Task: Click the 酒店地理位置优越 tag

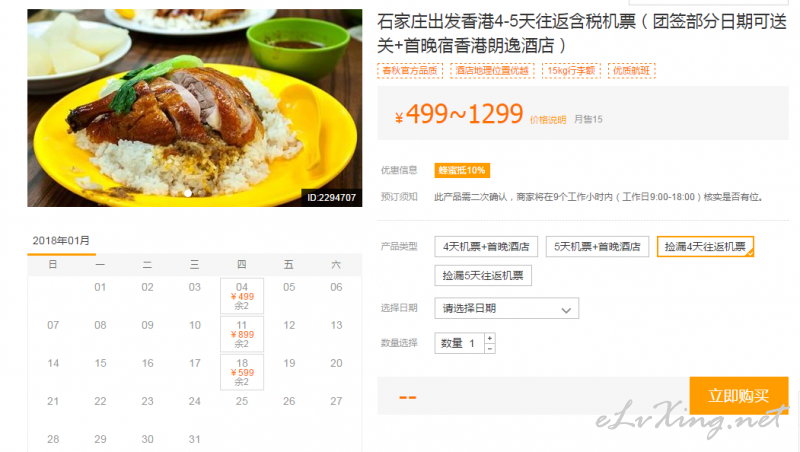Action: [492, 71]
